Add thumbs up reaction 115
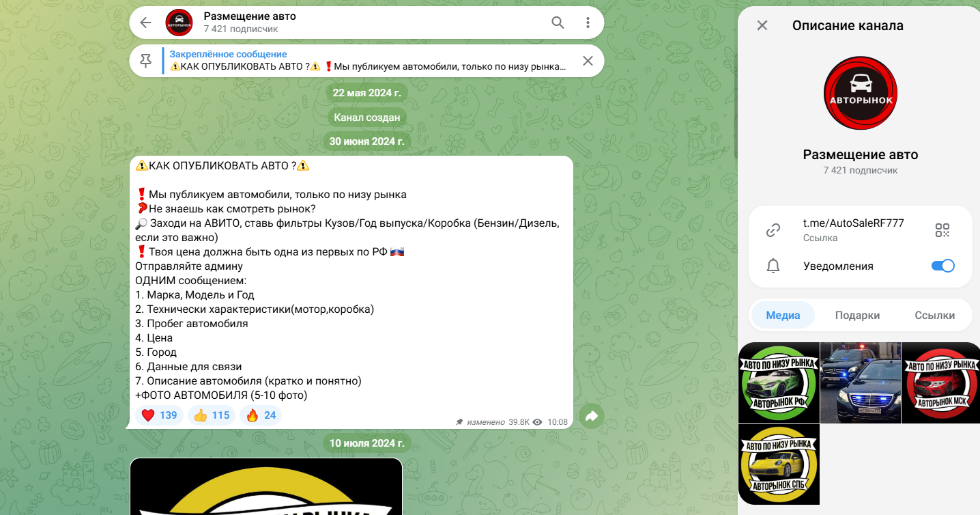 tap(212, 415)
